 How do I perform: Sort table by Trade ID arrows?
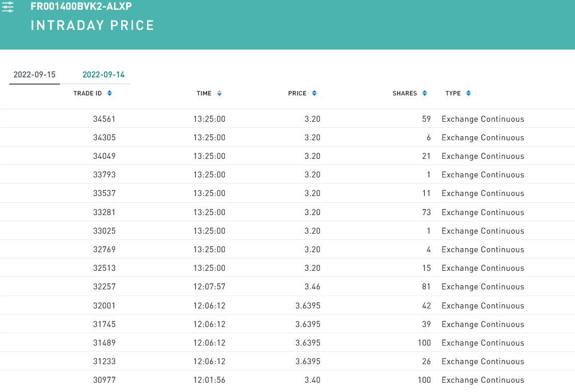coord(109,93)
